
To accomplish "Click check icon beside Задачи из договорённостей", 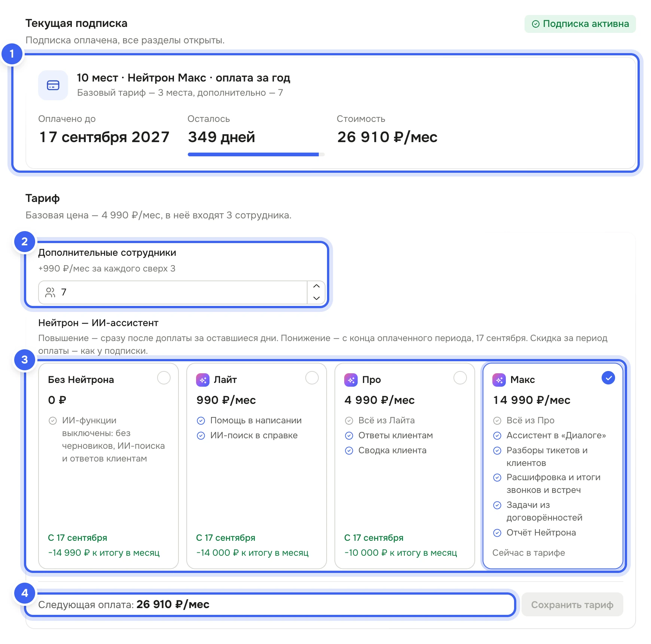I will pyautogui.click(x=497, y=505).
